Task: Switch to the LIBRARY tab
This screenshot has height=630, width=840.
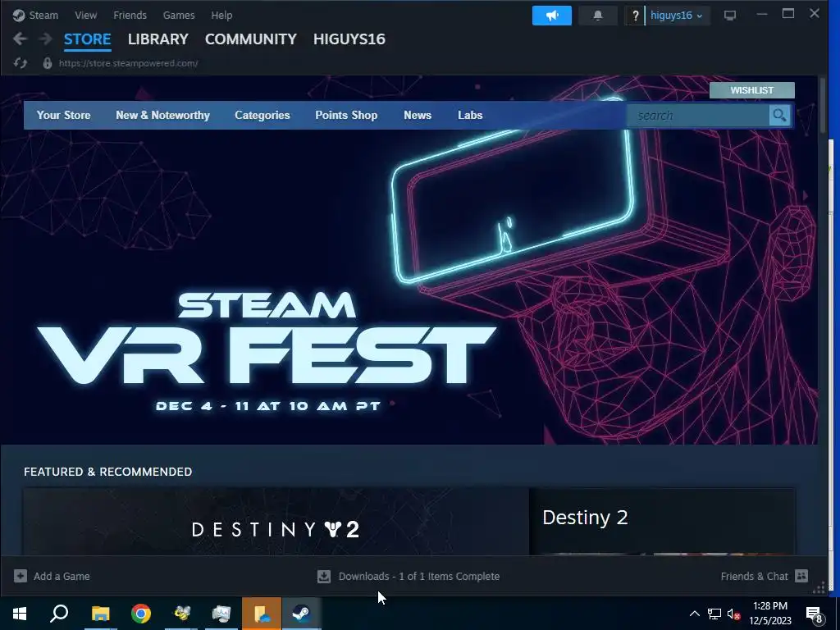Action: pyautogui.click(x=158, y=39)
